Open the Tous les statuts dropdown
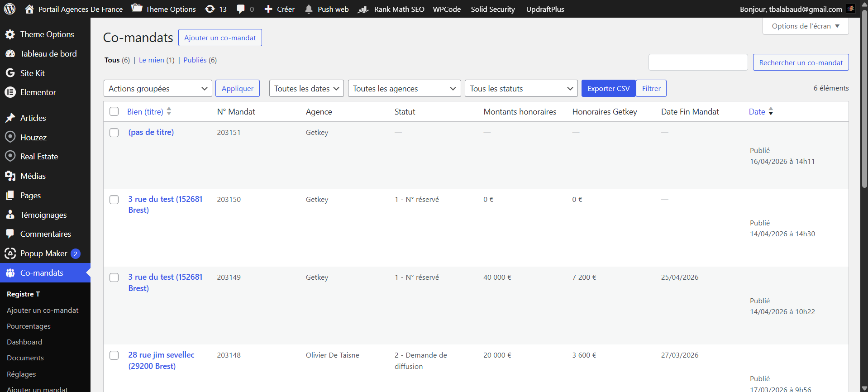The image size is (868, 392). point(521,88)
